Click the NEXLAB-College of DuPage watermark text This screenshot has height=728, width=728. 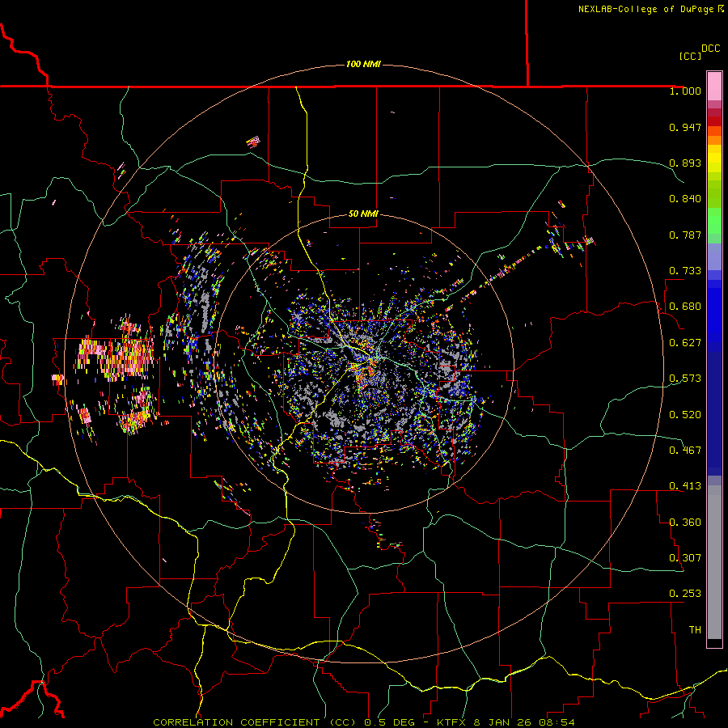click(x=646, y=9)
